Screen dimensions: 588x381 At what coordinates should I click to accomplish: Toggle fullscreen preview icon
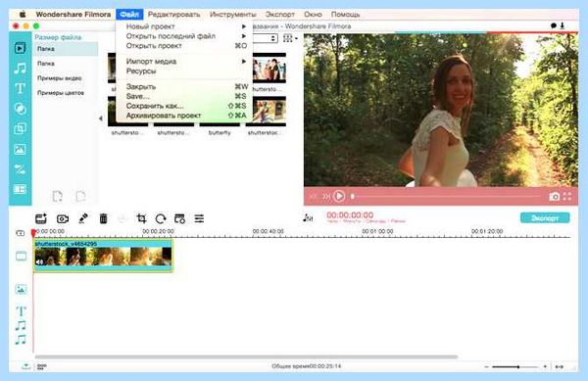tap(567, 196)
